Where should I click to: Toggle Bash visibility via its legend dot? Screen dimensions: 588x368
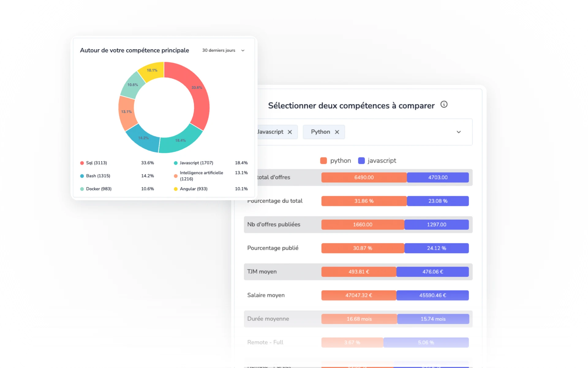tap(81, 176)
